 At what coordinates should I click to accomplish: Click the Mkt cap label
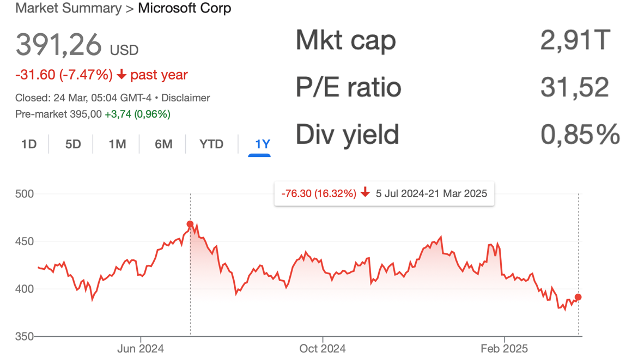(x=346, y=40)
